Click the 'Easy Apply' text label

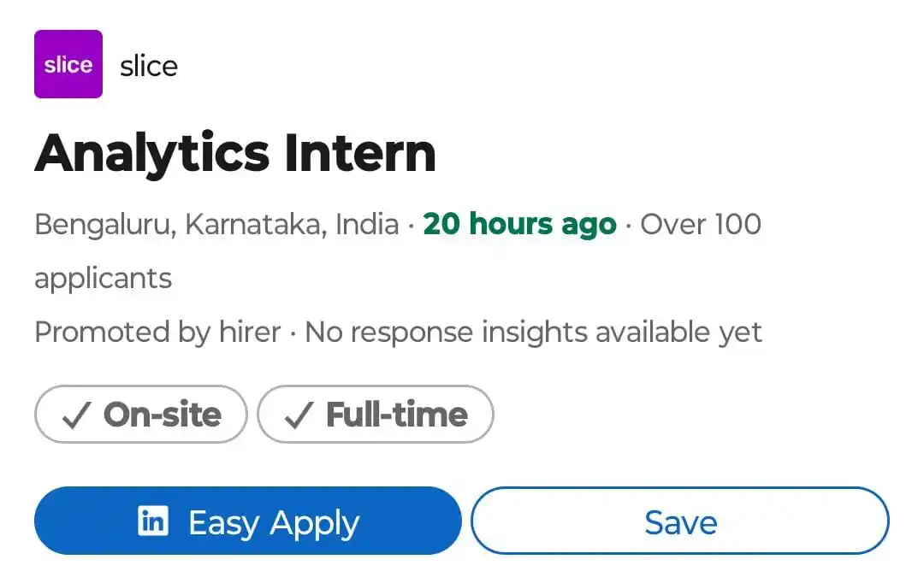[x=274, y=523]
